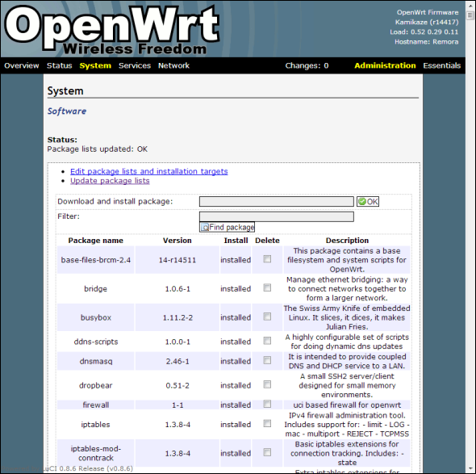
Task: Click the bridge package name
Action: pos(96,288)
